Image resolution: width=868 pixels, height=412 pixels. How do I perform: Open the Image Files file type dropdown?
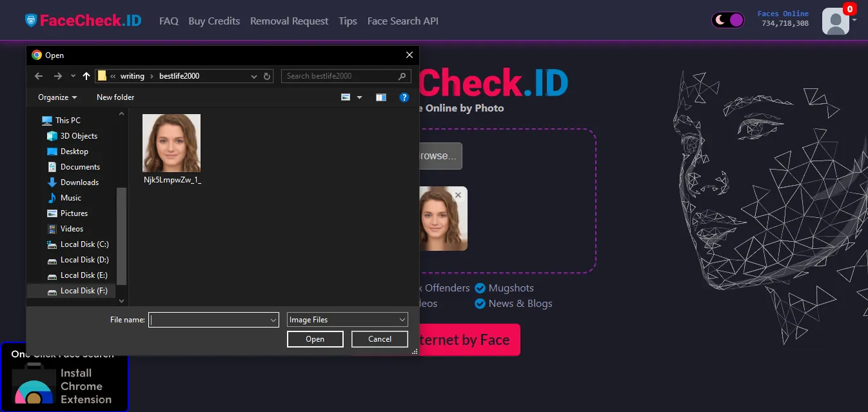(347, 319)
